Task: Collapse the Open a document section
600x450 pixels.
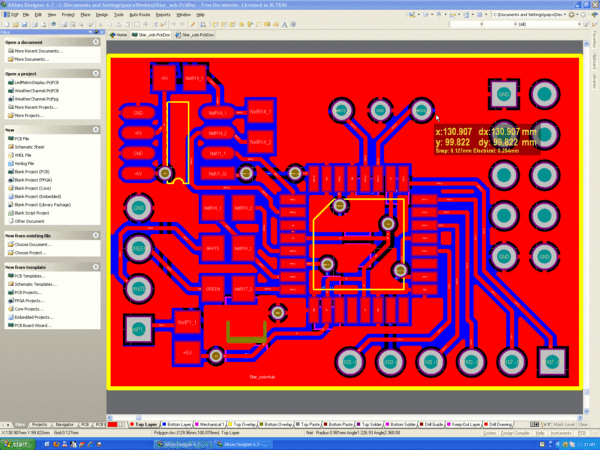Action: pos(96,42)
